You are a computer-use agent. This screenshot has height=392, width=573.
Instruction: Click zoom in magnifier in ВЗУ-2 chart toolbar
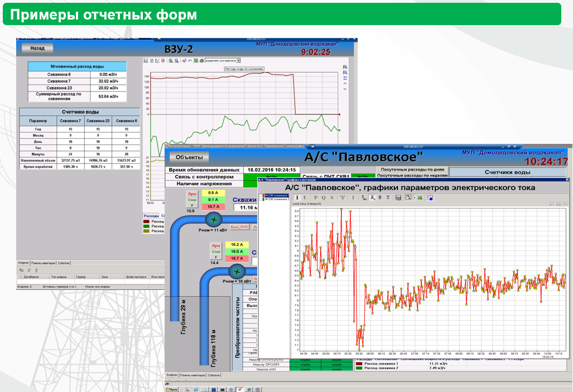pyautogui.click(x=171, y=61)
